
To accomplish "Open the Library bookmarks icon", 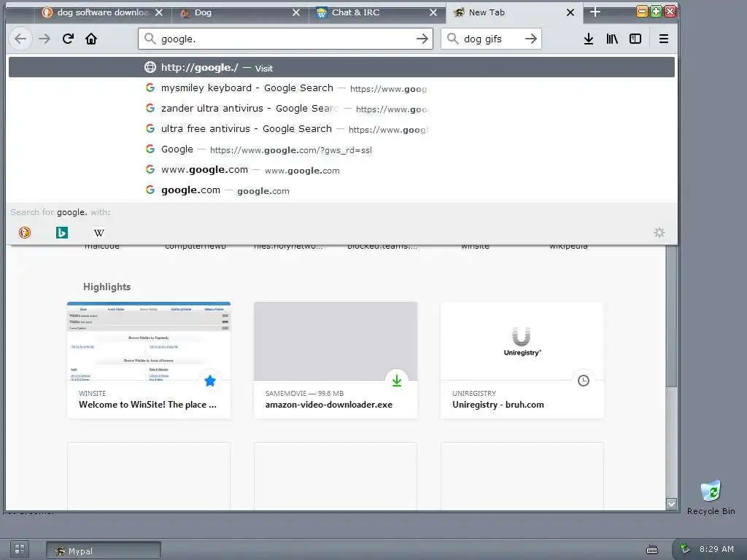I will click(612, 39).
